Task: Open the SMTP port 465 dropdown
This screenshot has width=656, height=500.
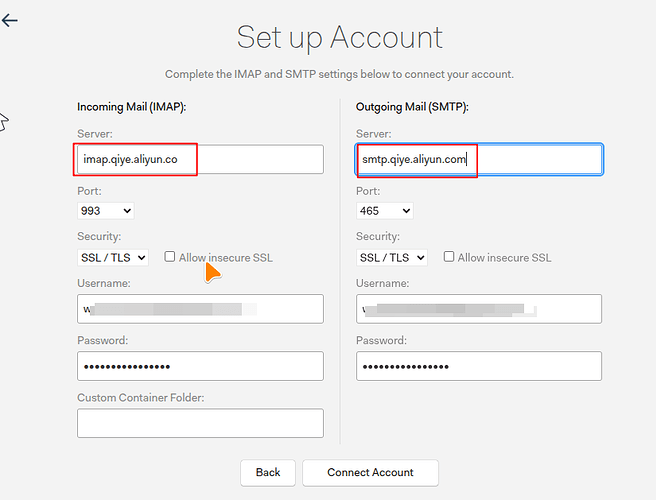Action: tap(384, 210)
